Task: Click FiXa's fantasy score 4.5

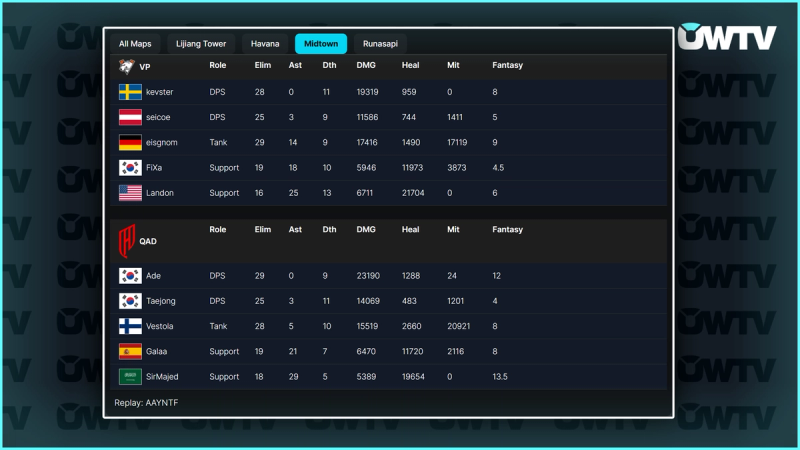Action: 498,167
